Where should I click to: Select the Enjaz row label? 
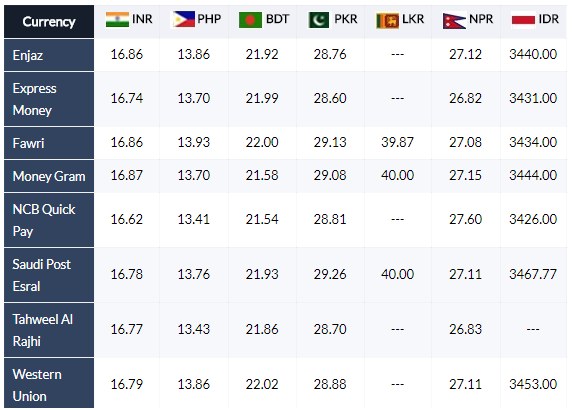pyautogui.click(x=49, y=55)
